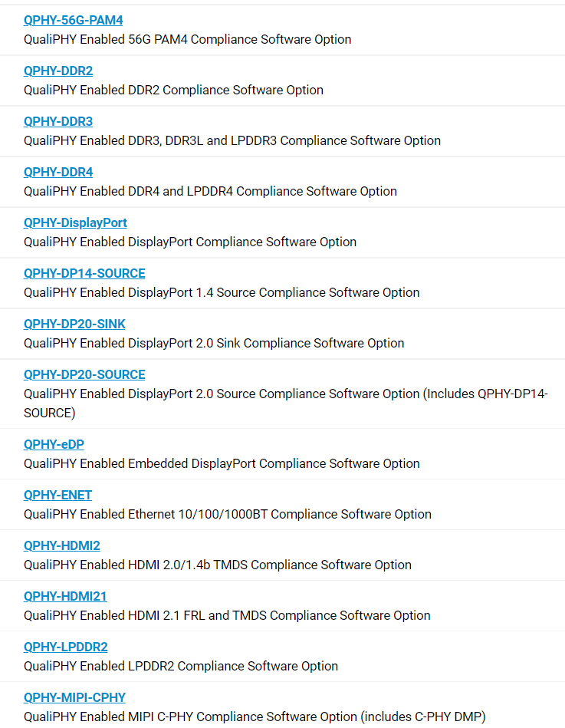Open the QPHY-DP20-SINK link
The height and width of the screenshot is (728, 565).
(74, 324)
